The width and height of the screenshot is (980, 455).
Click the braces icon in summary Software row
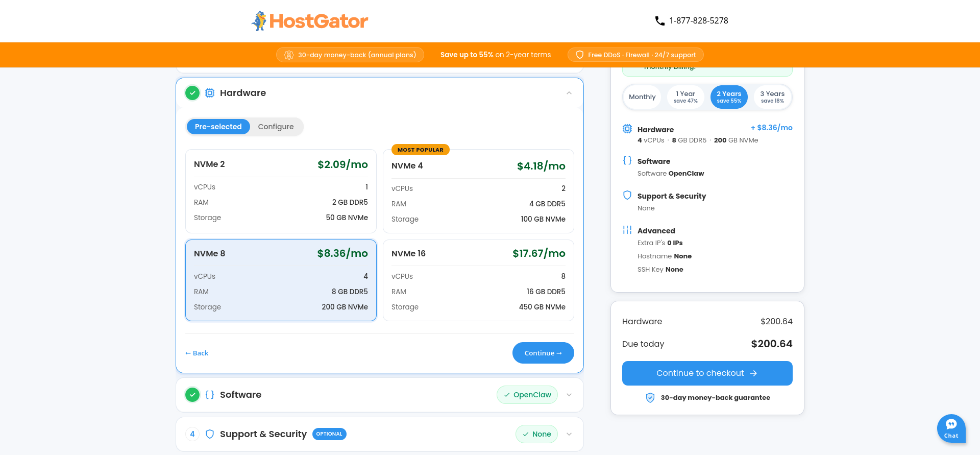pos(627,160)
